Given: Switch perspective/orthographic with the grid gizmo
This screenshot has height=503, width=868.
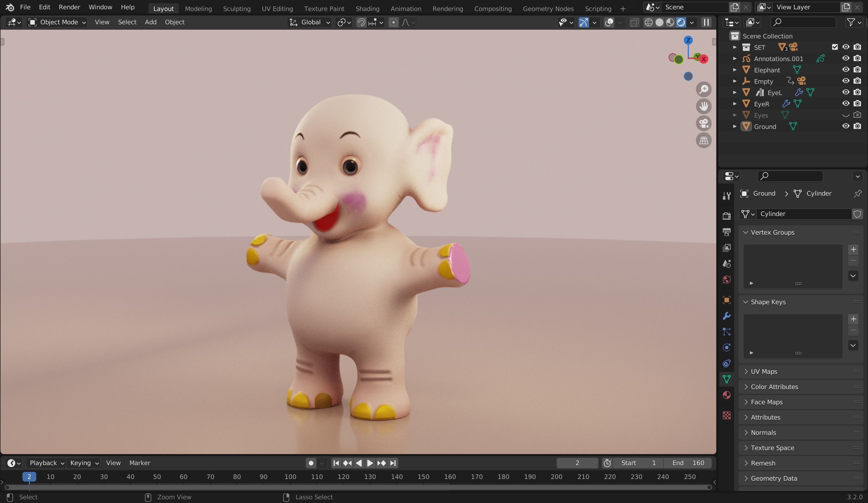Looking at the screenshot, I should click(x=704, y=140).
